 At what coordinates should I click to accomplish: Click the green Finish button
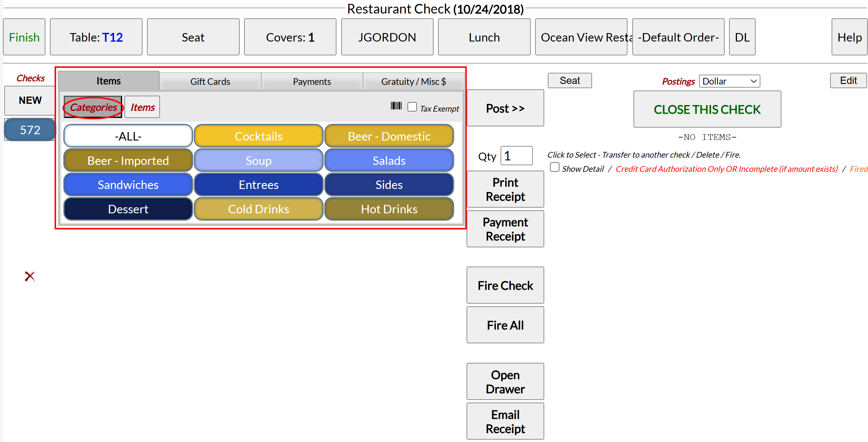tap(24, 37)
